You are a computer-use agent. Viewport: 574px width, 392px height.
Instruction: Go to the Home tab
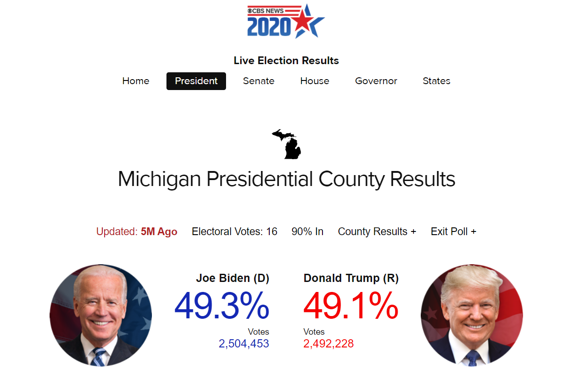point(136,81)
